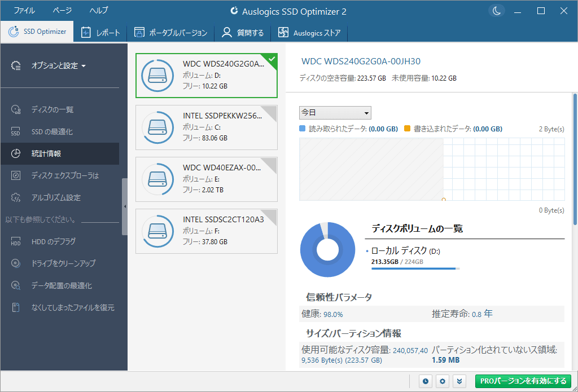Open なくしてしまったファイルを復元 tool
This screenshot has width=578, height=392.
tap(72, 307)
